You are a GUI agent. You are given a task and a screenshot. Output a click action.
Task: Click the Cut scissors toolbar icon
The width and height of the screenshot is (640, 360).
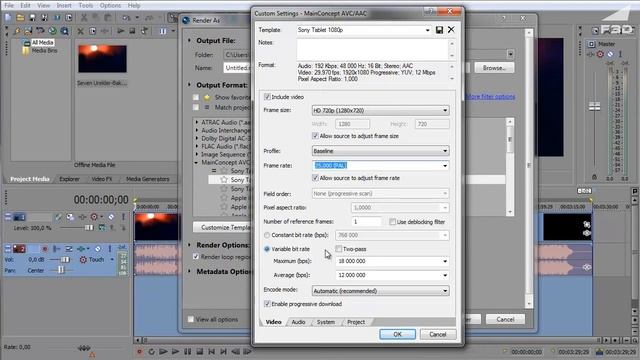point(84,18)
